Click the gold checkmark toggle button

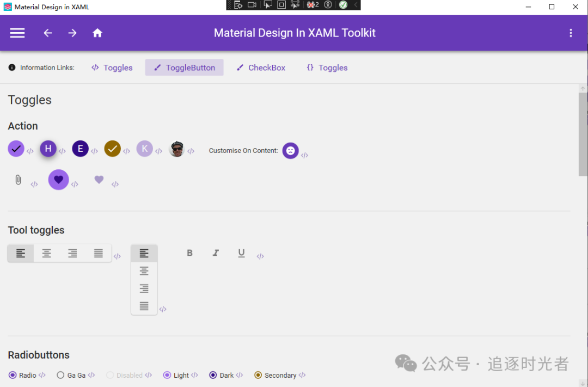112,148
